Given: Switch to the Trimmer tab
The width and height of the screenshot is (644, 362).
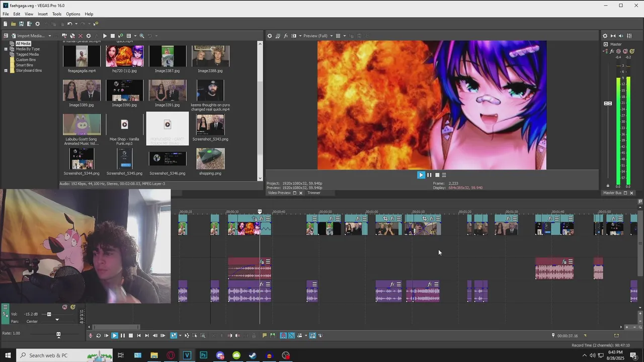Looking at the screenshot, I should [x=313, y=193].
